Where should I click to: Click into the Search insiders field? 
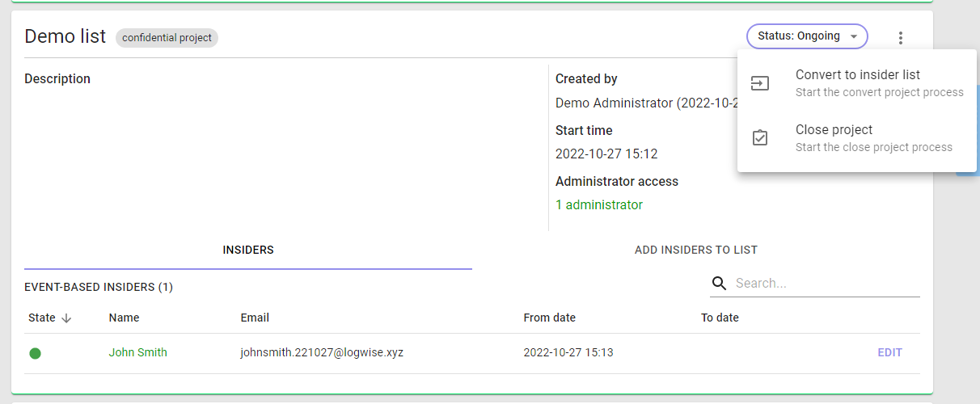(825, 284)
